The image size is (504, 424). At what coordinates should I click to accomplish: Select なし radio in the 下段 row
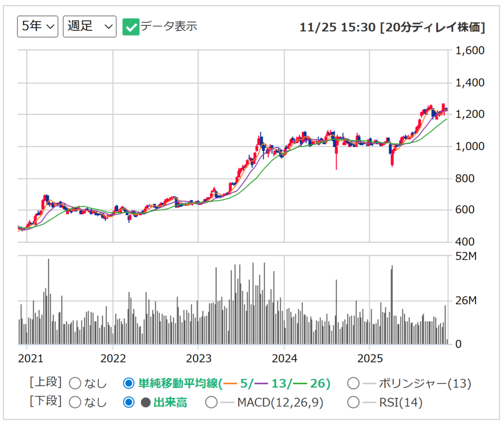click(75, 402)
